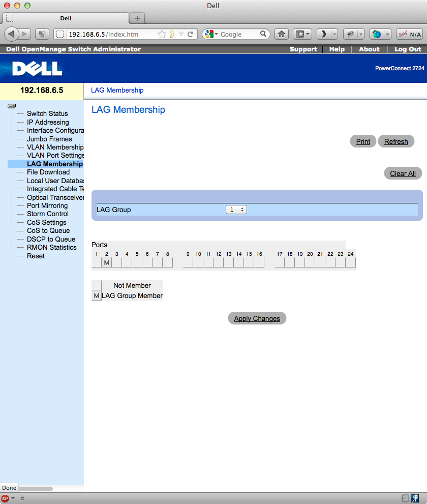Open File Download page

[48, 172]
